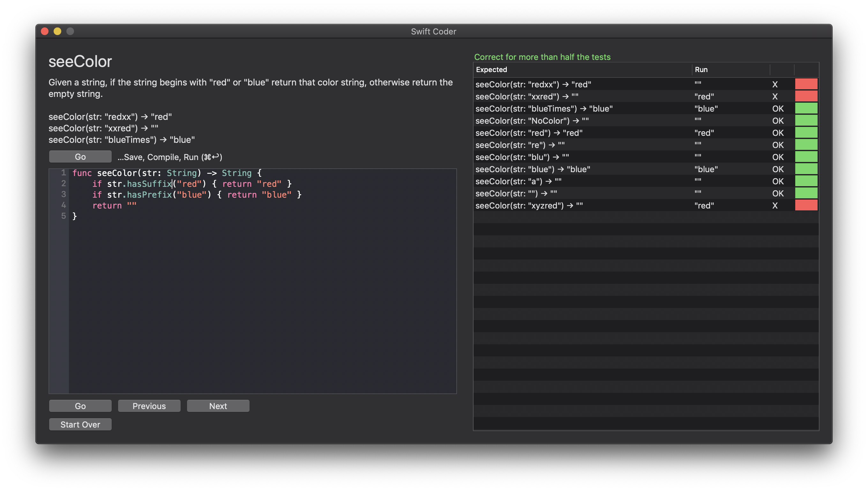This screenshot has width=868, height=491.
Task: Click the Go button to run code
Action: tap(80, 157)
